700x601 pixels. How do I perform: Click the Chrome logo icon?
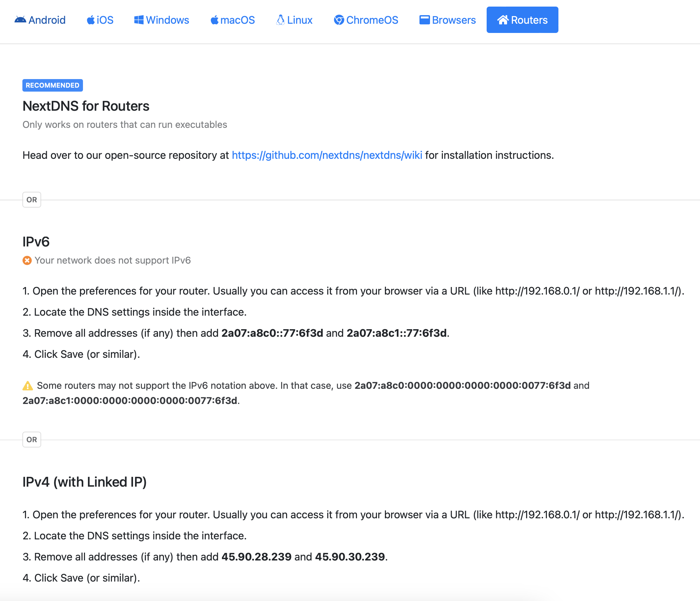[339, 20]
